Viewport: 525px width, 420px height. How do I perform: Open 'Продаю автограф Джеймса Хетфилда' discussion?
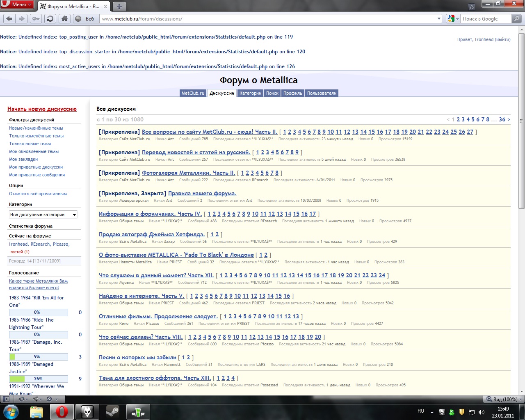coord(152,234)
